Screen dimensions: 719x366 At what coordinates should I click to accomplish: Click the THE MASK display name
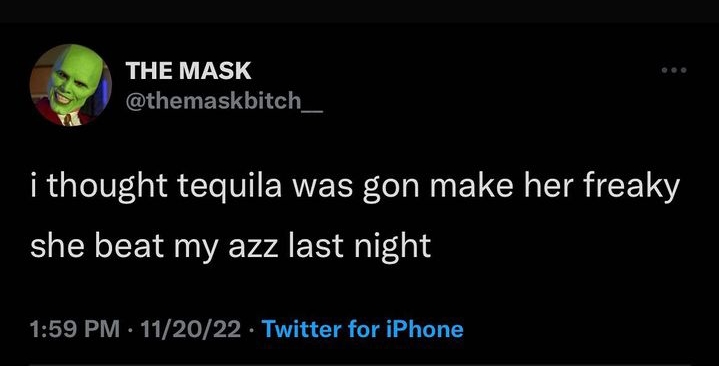point(188,71)
